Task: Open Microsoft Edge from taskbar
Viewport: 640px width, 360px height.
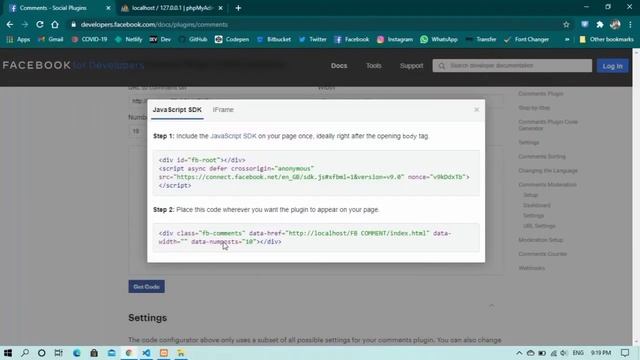Action: tap(76, 353)
